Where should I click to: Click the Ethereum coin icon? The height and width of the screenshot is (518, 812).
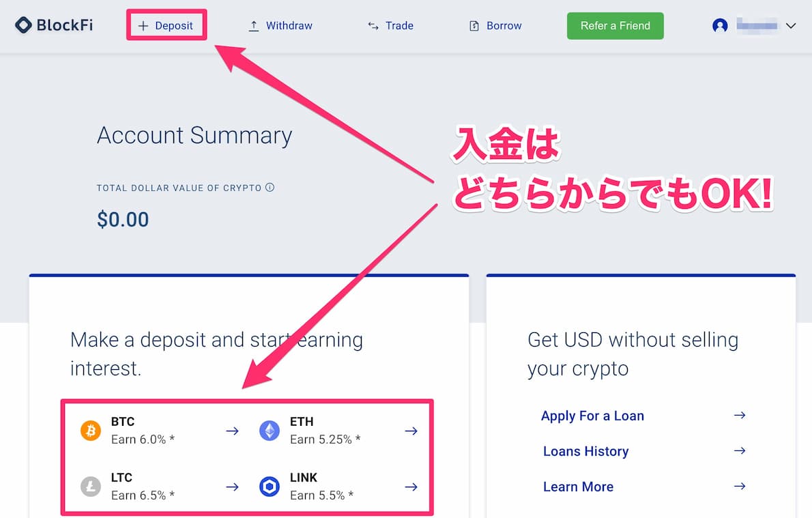(x=270, y=431)
